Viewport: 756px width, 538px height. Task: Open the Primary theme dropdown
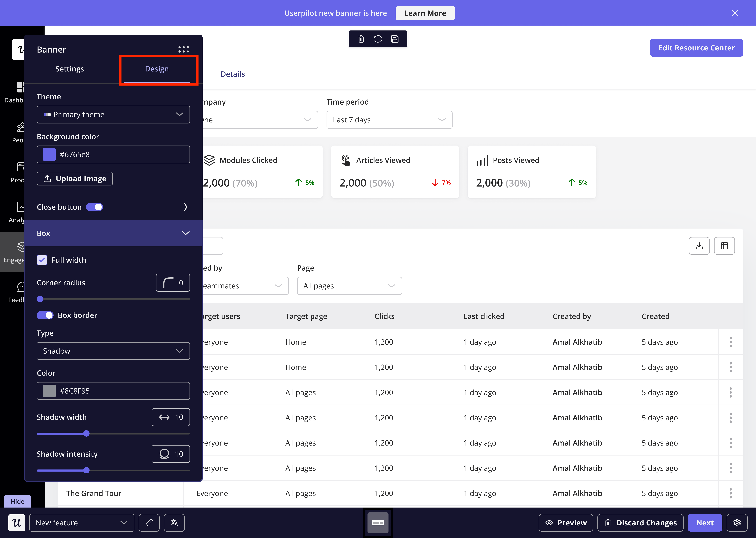pos(113,115)
